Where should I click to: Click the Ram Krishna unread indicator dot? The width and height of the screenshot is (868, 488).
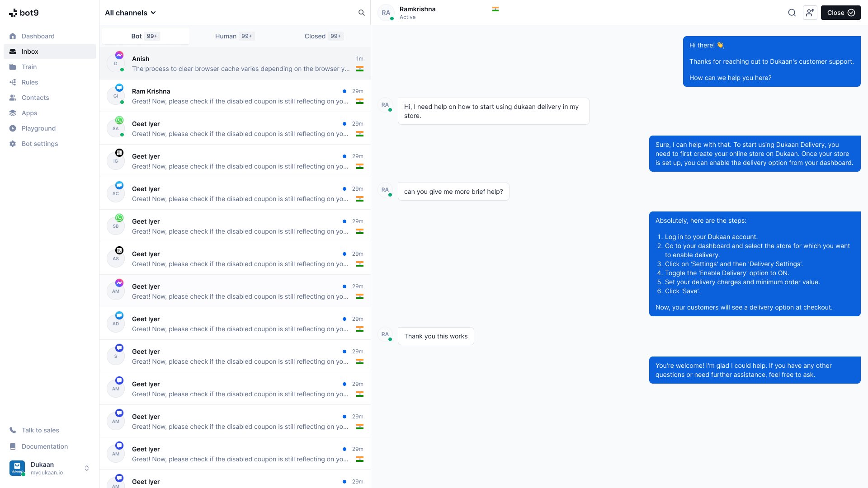tap(344, 91)
